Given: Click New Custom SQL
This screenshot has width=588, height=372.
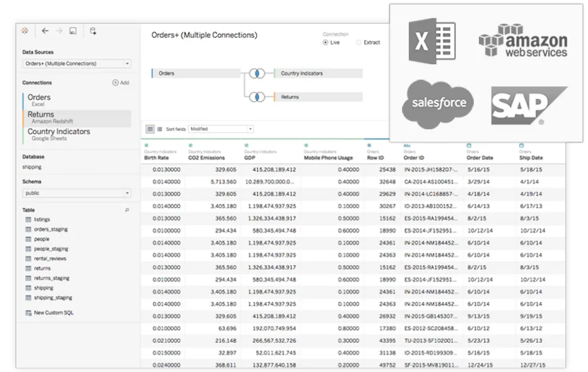Looking at the screenshot, I should click(x=53, y=313).
